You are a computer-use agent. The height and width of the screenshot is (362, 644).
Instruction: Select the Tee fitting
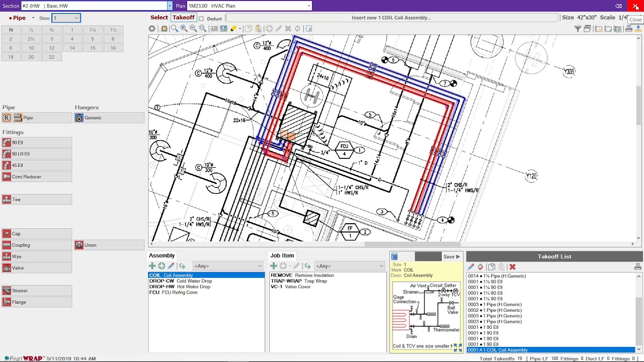coord(37,200)
